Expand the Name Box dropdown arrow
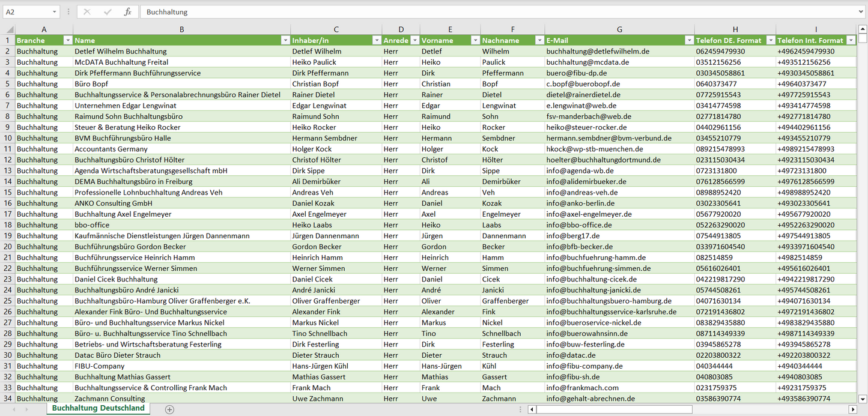 coord(54,12)
